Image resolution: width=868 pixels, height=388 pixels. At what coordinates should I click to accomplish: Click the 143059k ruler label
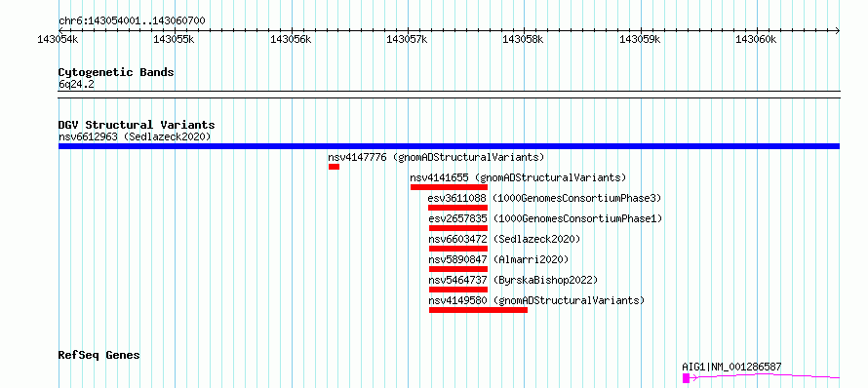[x=641, y=39]
